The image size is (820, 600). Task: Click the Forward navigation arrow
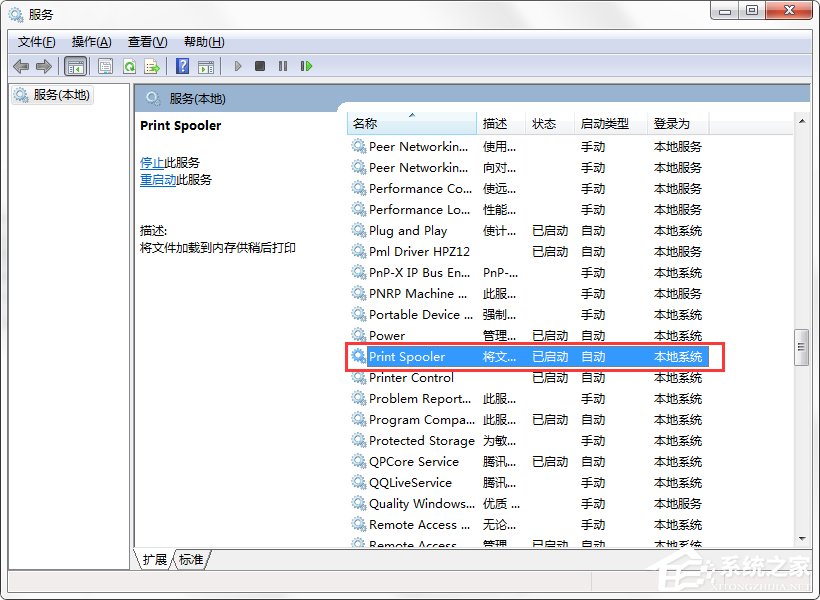(x=44, y=66)
